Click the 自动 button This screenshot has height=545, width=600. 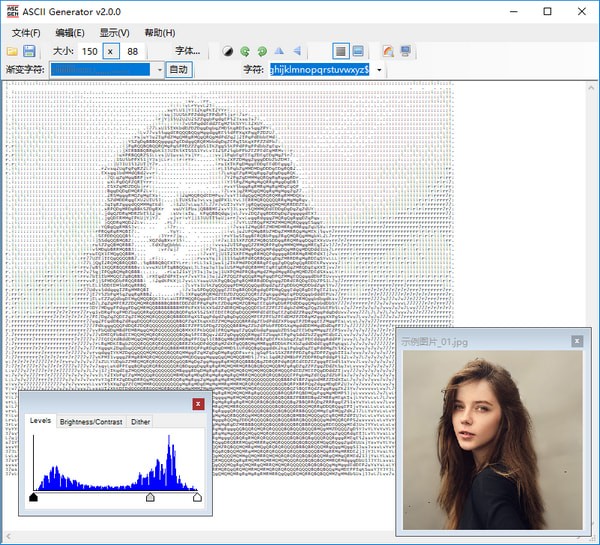[x=178, y=70]
